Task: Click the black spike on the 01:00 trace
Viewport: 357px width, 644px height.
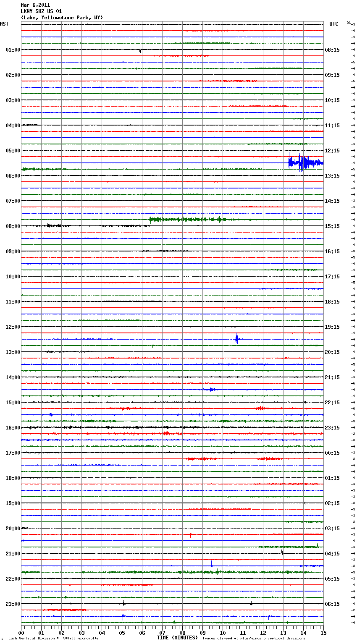Action: 140,50
